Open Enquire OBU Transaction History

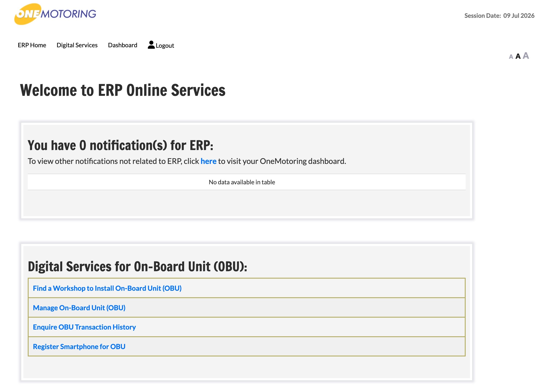pos(84,327)
